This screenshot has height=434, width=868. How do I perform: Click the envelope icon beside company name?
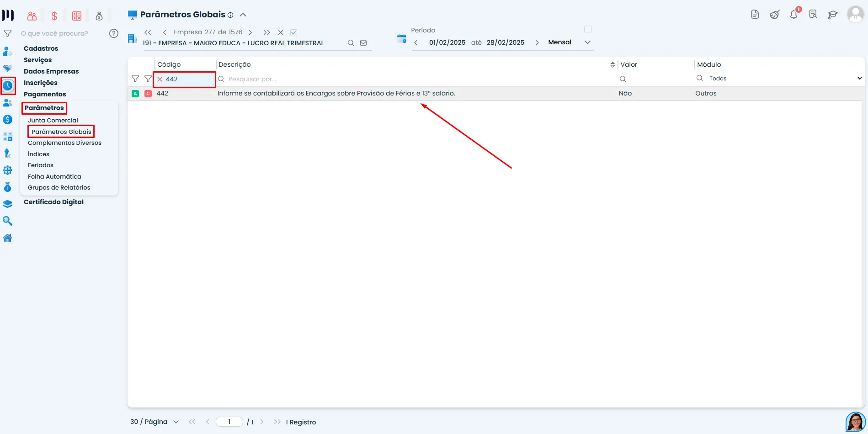tap(363, 43)
